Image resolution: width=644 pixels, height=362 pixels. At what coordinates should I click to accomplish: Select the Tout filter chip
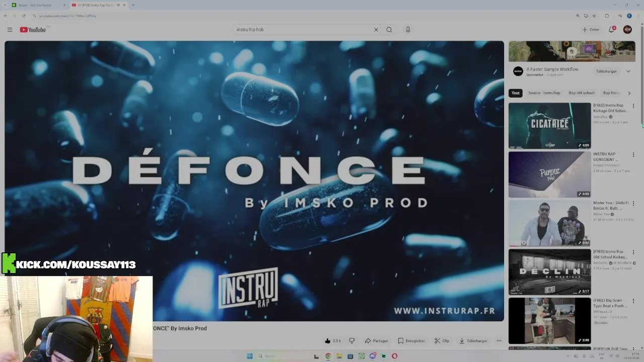tap(516, 93)
